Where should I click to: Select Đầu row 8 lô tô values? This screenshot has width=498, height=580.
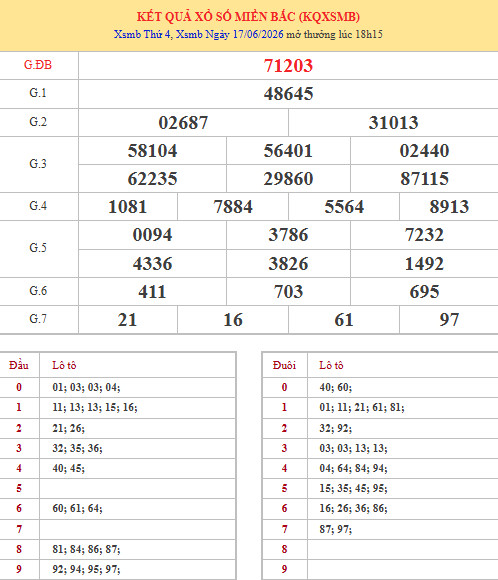tap(86, 549)
